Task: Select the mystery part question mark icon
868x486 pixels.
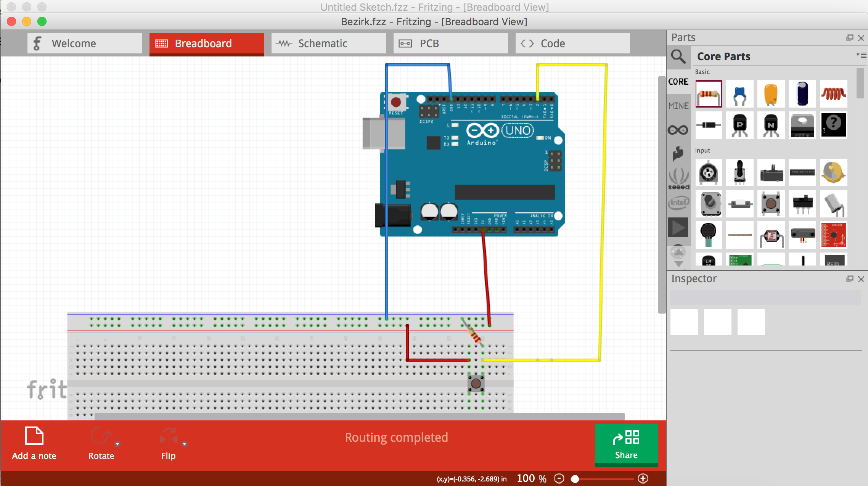Action: 833,125
